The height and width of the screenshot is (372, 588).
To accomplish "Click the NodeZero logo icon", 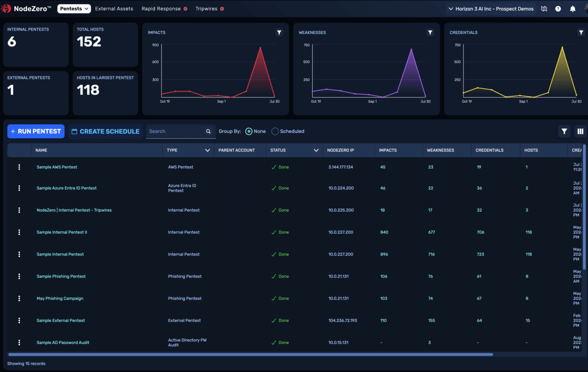I will coord(6,8).
